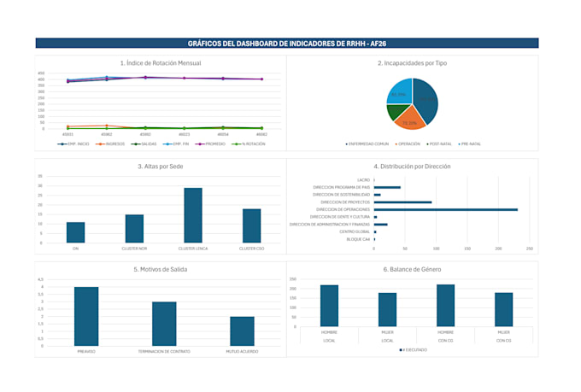The height and width of the screenshot is (392, 581).
Task: Select the dark blue pie slice
Action: 426,99
